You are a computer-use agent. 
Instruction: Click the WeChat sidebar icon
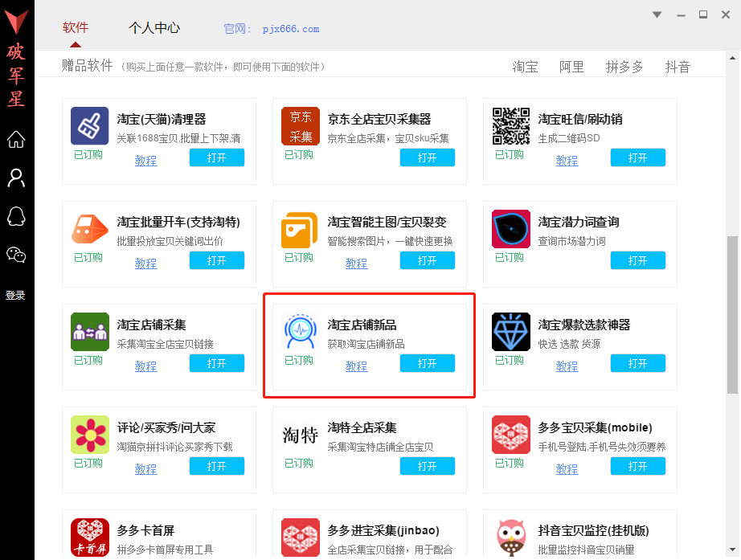16,255
